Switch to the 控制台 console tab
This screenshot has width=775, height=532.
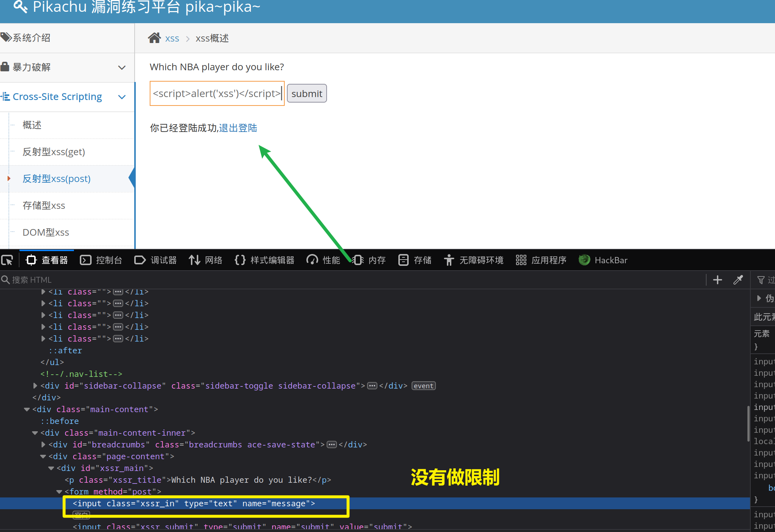tap(101, 260)
